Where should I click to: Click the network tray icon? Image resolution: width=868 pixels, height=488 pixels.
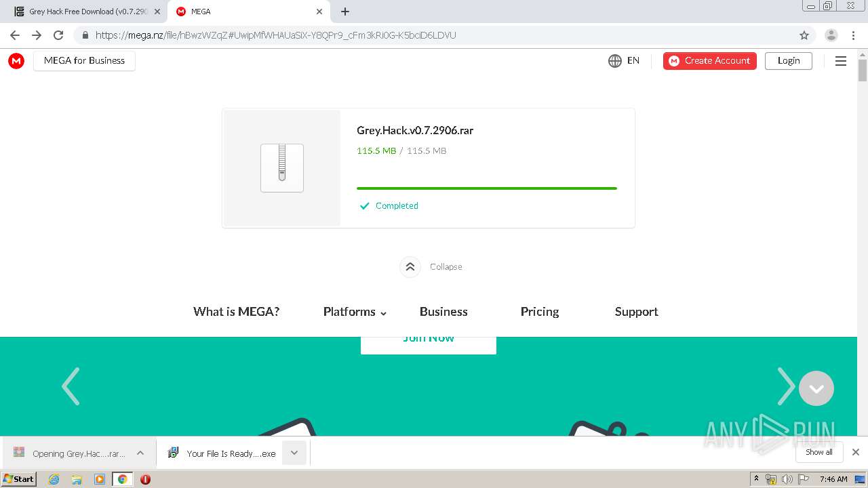tap(771, 479)
